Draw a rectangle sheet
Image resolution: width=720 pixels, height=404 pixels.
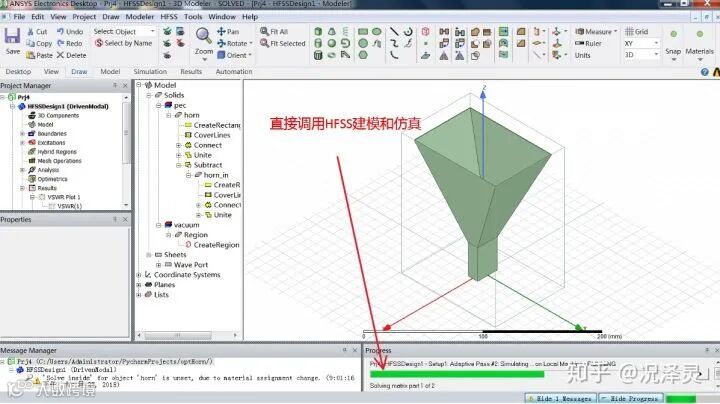(x=363, y=32)
